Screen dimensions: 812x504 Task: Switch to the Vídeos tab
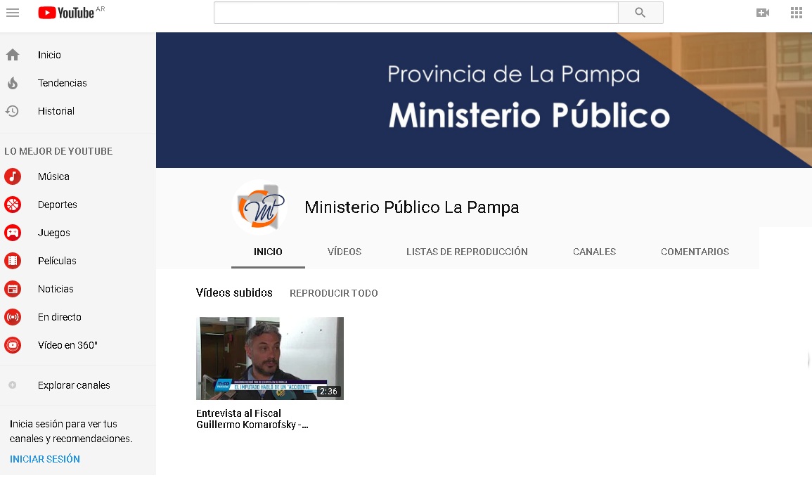coord(344,252)
